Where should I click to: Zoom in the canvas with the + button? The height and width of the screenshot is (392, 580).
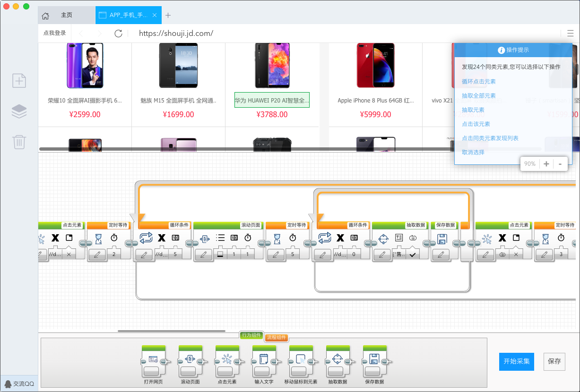click(546, 164)
